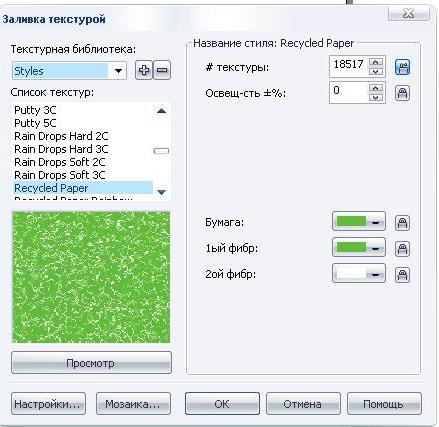Open the Мозаика... dialog
Image resolution: width=439 pixels, height=427 pixels.
[x=133, y=404]
